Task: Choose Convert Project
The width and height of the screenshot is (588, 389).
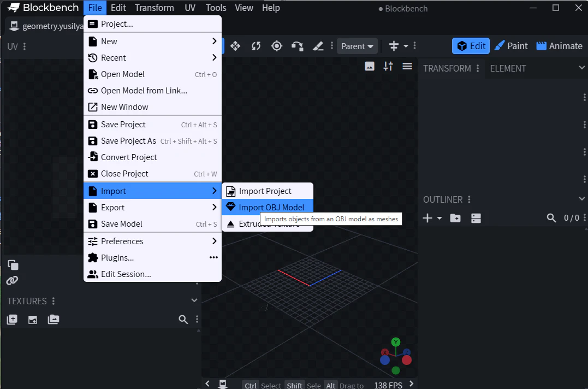Action: tap(153, 157)
